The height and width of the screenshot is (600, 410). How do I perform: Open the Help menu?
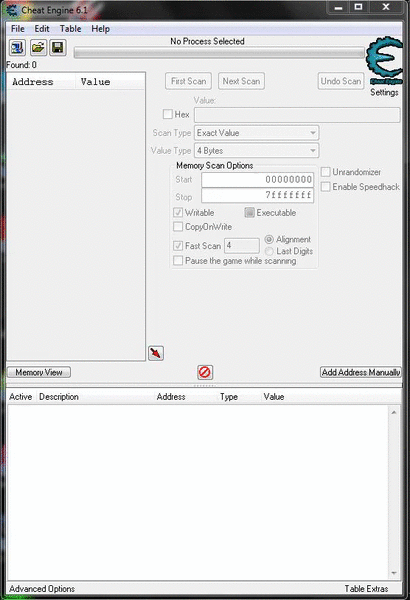coord(100,29)
